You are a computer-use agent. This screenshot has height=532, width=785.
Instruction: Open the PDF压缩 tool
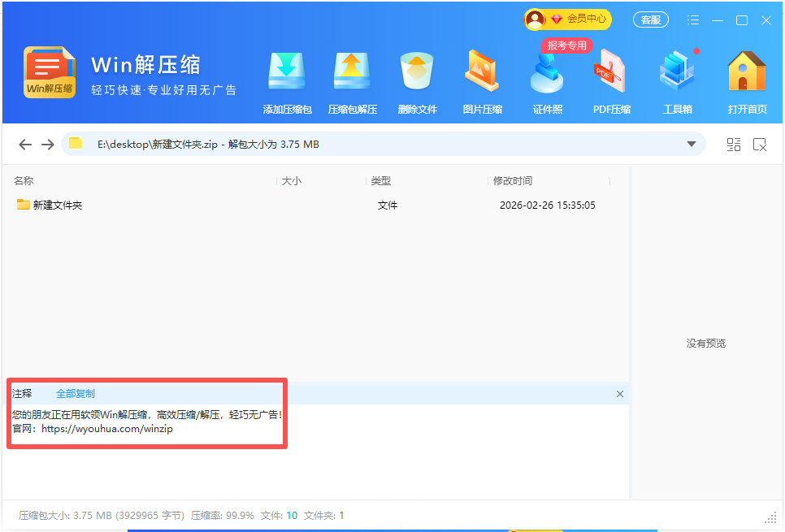coord(612,82)
